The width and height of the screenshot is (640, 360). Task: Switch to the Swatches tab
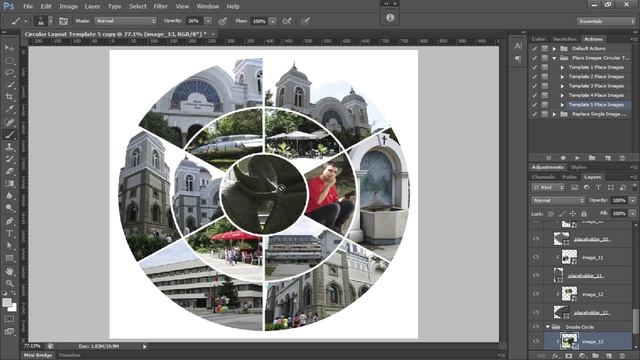pos(564,39)
